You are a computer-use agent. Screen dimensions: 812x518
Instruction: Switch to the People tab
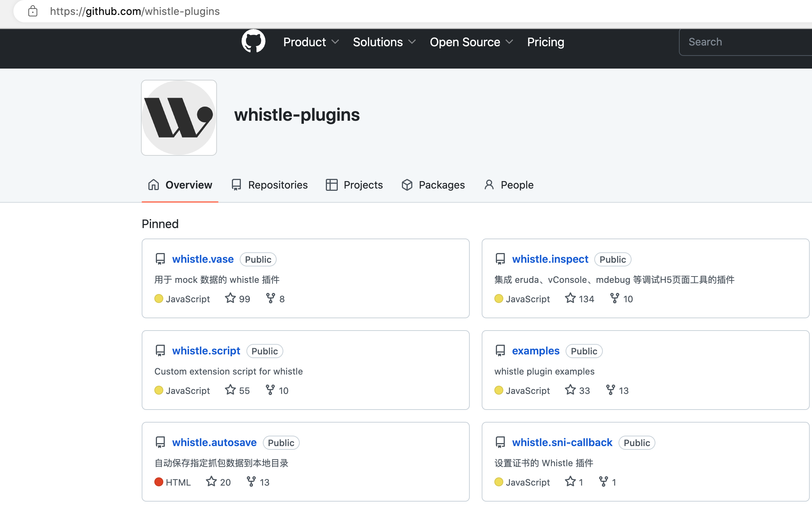pyautogui.click(x=509, y=185)
